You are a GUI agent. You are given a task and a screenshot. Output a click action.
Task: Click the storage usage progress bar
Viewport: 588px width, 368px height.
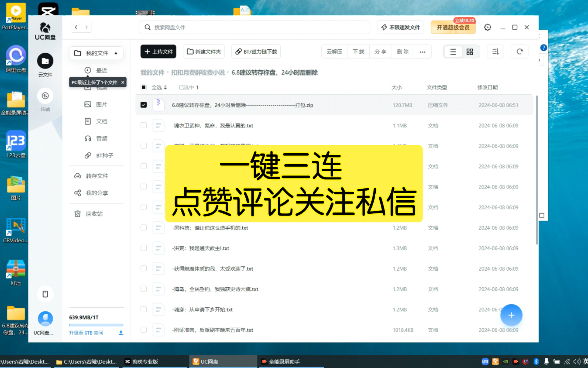[96, 325]
